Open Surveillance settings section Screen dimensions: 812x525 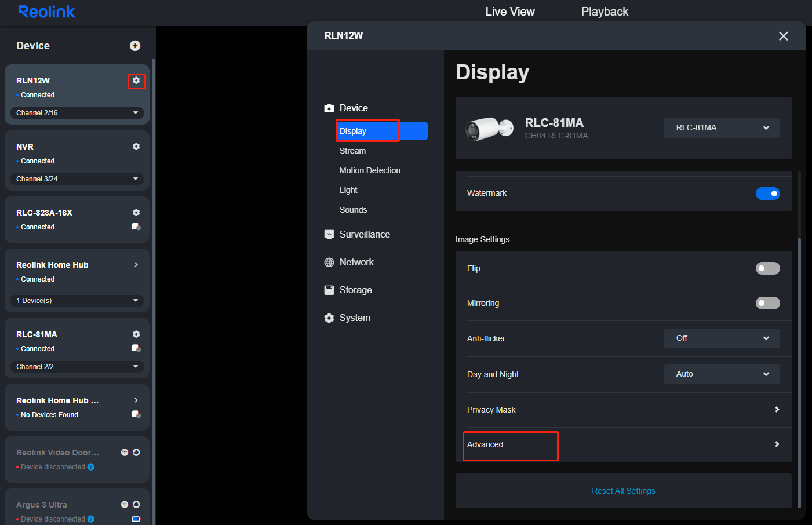tap(357, 235)
